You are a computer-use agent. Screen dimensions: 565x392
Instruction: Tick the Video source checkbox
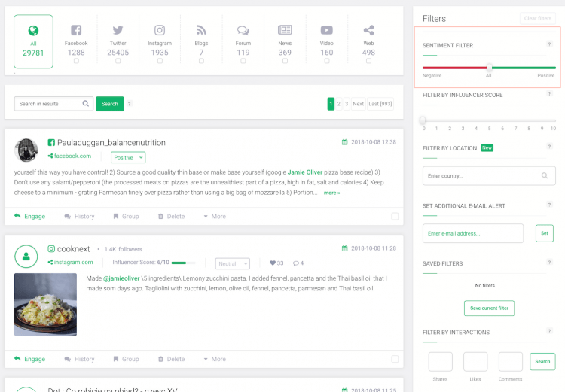tap(327, 61)
